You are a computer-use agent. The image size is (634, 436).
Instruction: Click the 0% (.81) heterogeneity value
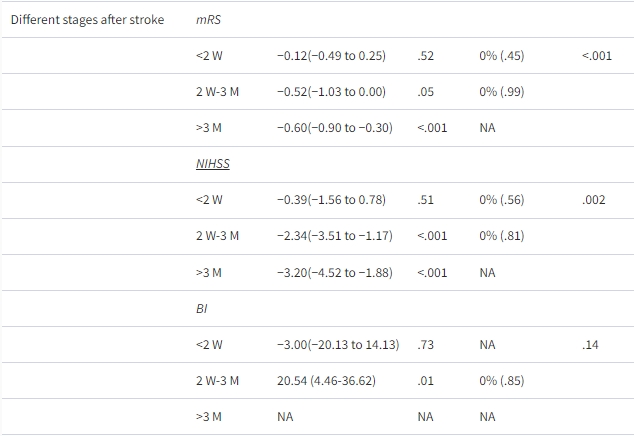501,236
